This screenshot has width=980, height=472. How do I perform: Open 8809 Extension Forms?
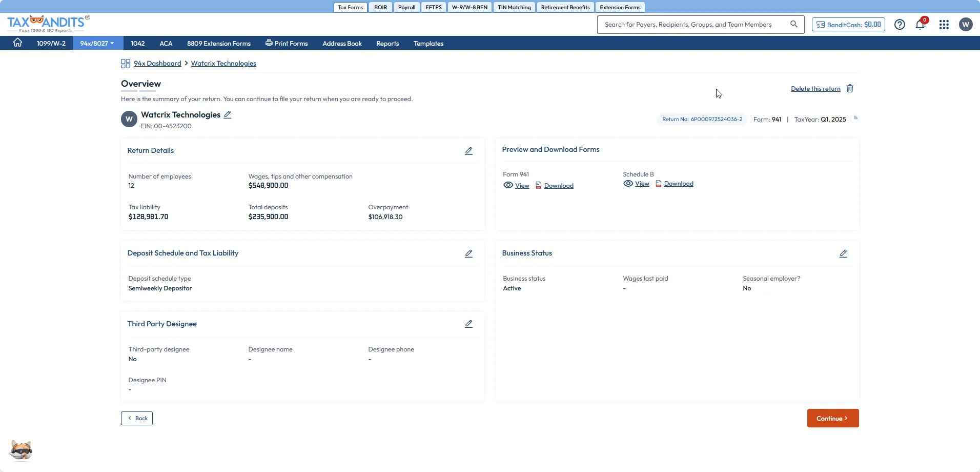click(219, 43)
